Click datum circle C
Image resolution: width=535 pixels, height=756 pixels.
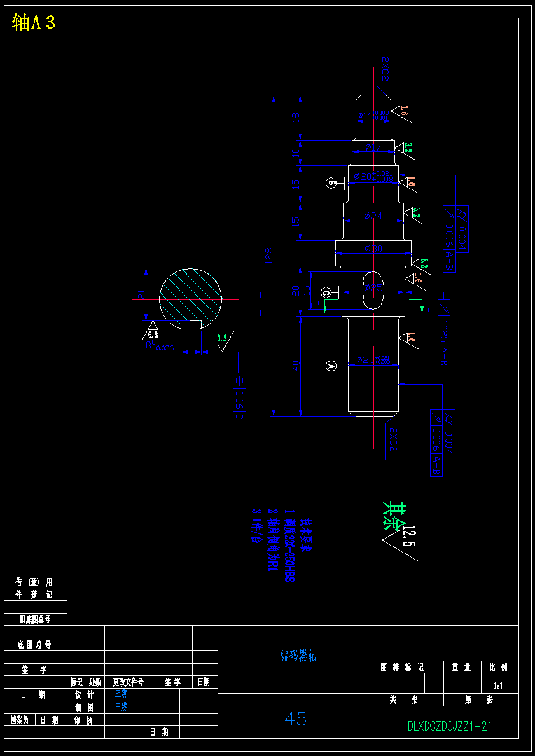326,292
